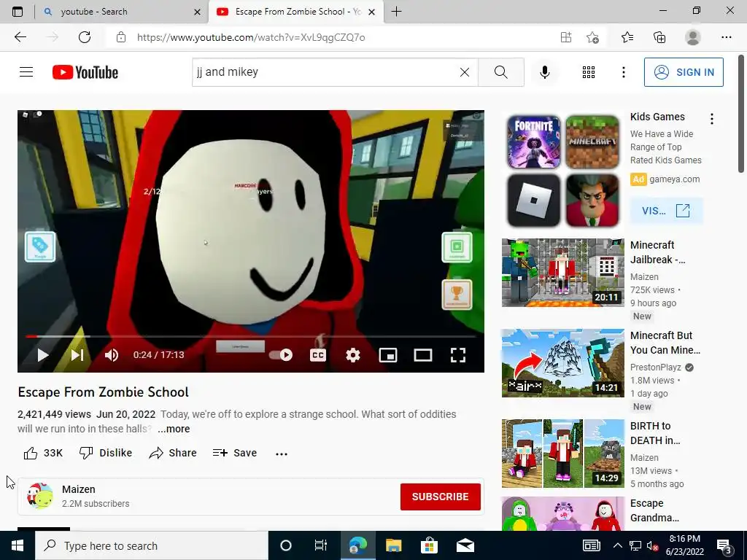Image resolution: width=747 pixels, height=560 pixels.
Task: Open the Escape Grandma video title
Action: (x=654, y=510)
